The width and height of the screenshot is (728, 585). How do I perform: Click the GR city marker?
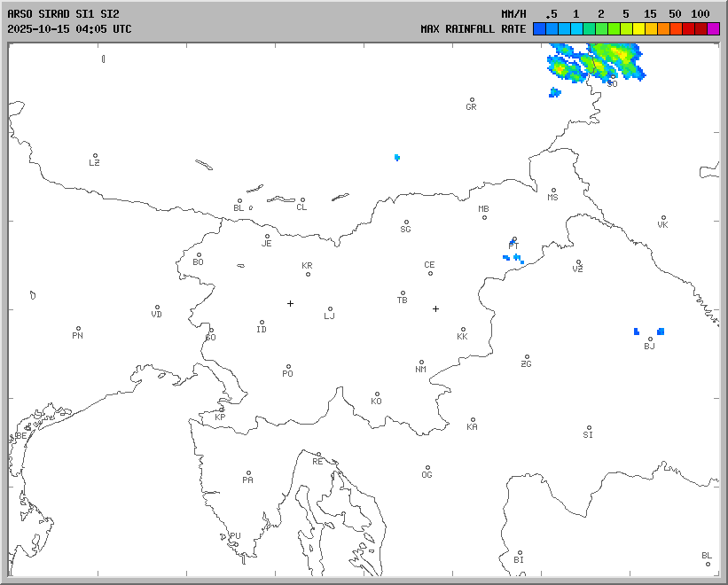472,100
